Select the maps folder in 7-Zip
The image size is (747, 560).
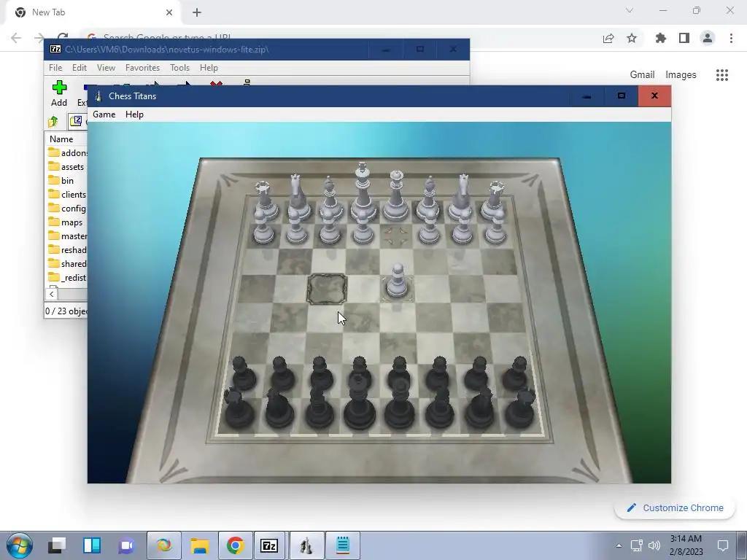tap(65, 222)
